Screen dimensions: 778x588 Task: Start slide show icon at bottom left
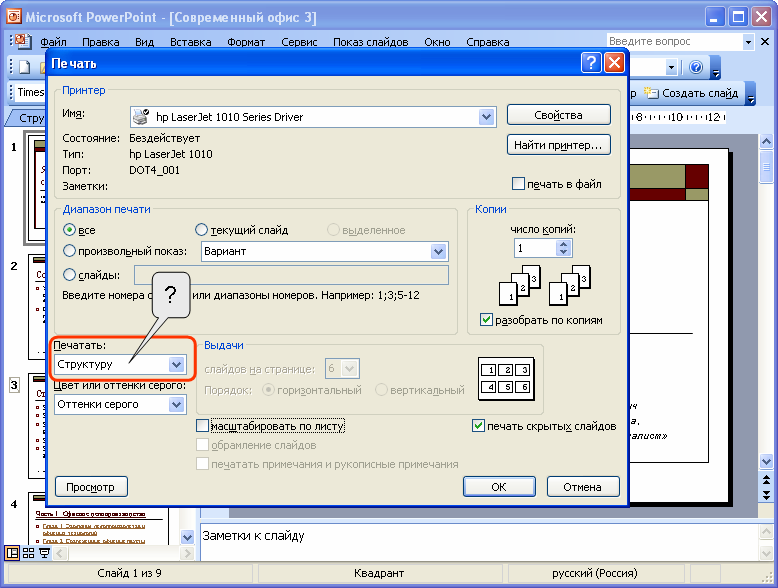coord(45,553)
